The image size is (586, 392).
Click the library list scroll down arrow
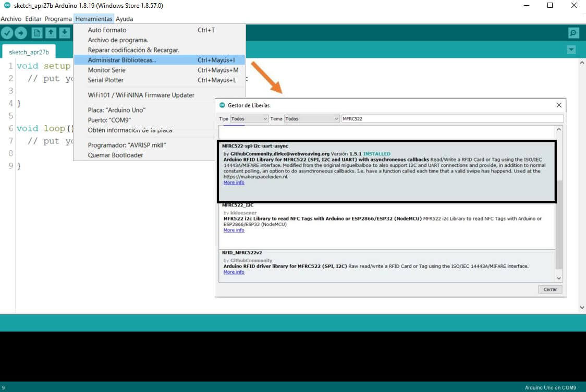pyautogui.click(x=559, y=278)
